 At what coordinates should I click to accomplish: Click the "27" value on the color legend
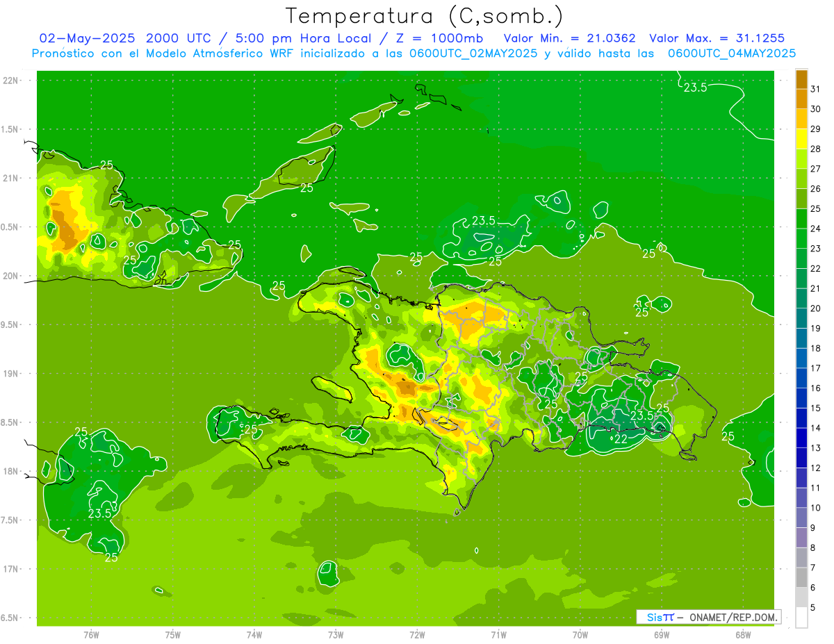pos(815,169)
